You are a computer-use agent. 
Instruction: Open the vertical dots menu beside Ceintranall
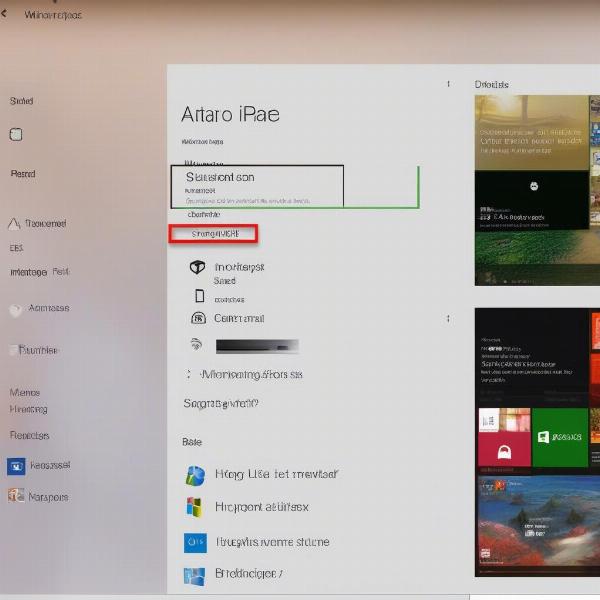pyautogui.click(x=448, y=318)
